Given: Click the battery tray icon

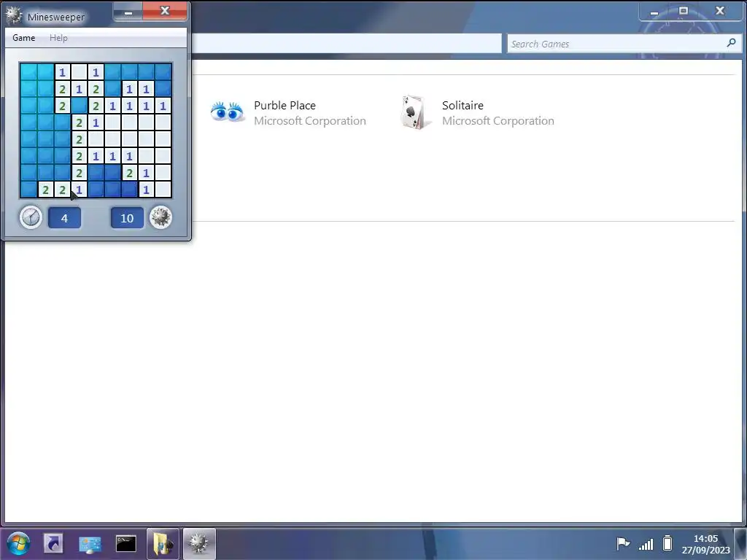Looking at the screenshot, I should tap(667, 543).
